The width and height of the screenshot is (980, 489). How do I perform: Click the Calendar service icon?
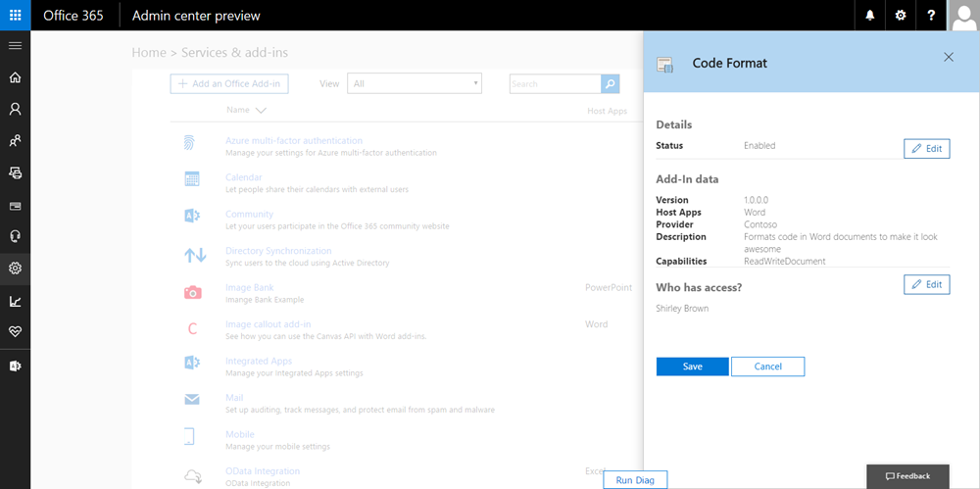[x=192, y=179]
